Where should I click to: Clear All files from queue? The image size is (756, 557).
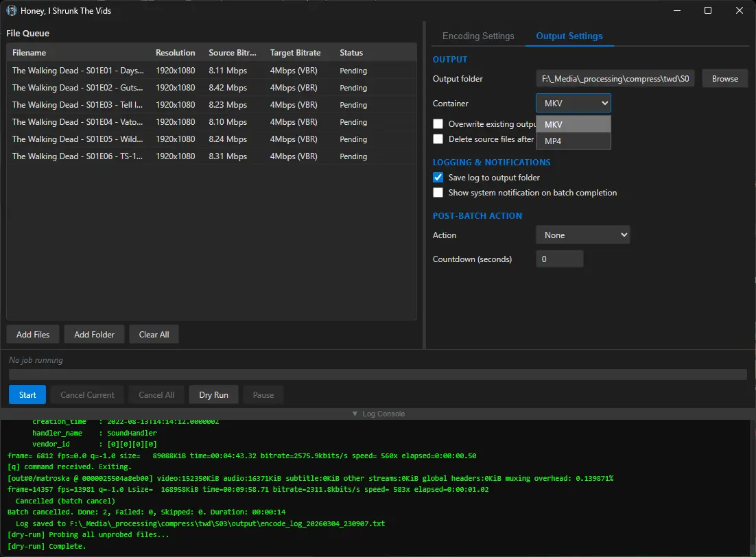coord(154,335)
